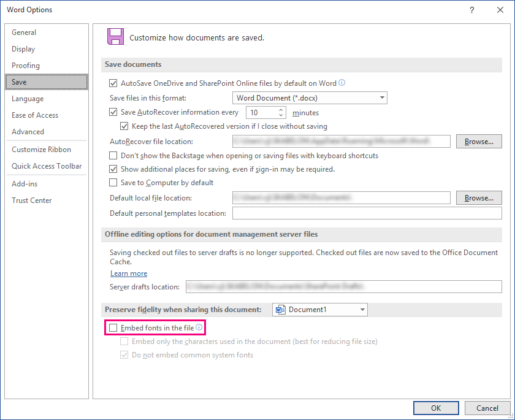Select the Save category

(47, 82)
